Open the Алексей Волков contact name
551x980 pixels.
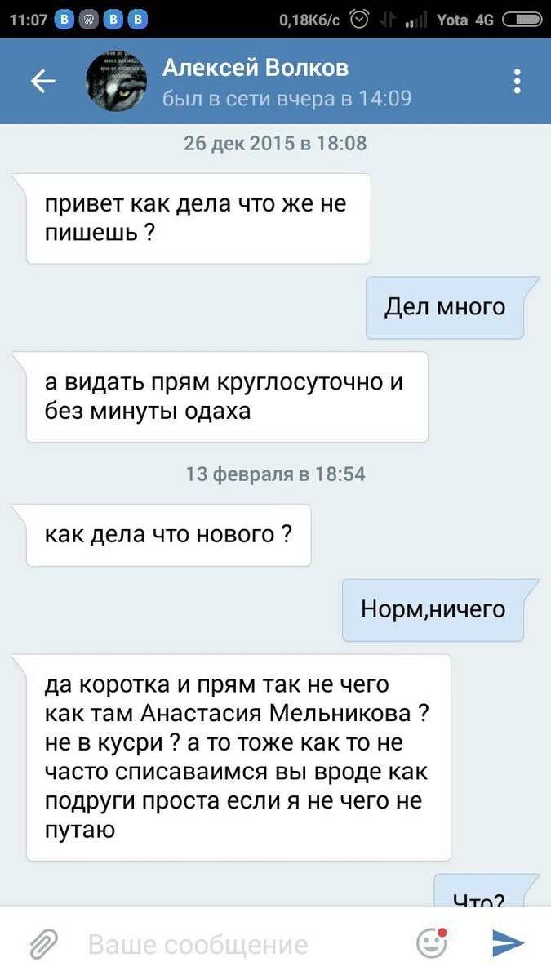(256, 67)
